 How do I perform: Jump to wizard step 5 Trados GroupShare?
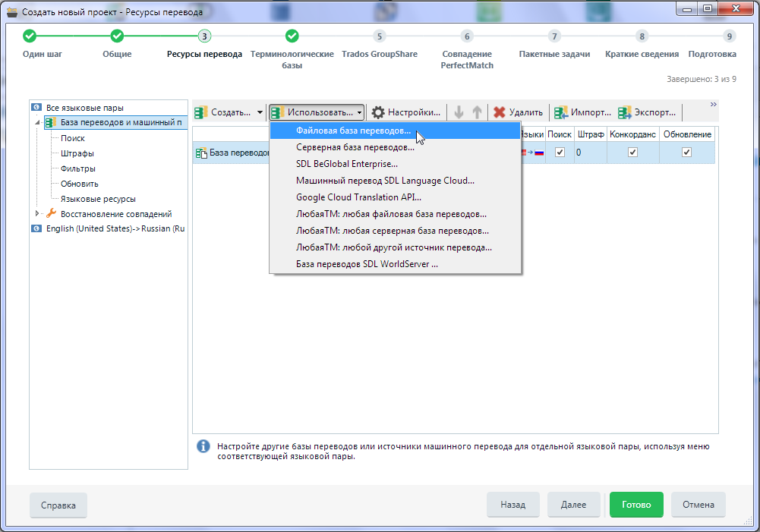(379, 36)
